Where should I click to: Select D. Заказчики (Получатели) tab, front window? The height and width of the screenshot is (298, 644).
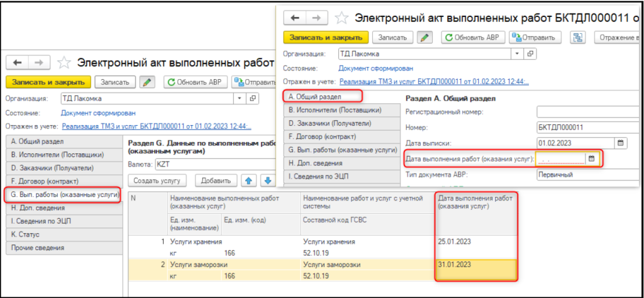click(341, 123)
